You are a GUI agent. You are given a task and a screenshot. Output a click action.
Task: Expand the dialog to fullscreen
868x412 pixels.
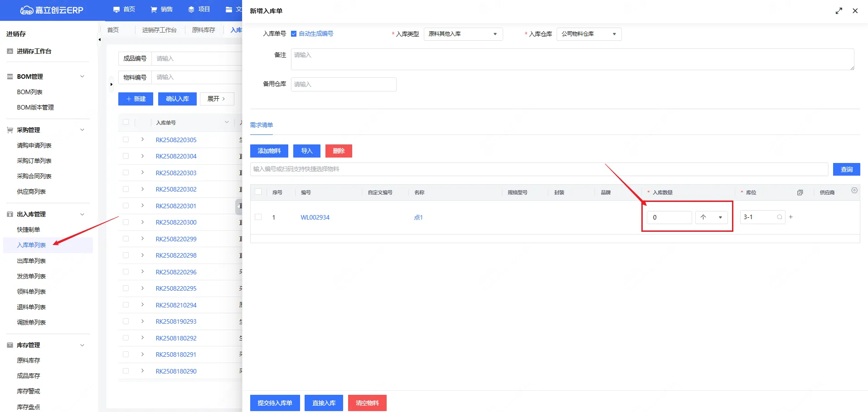[839, 11]
